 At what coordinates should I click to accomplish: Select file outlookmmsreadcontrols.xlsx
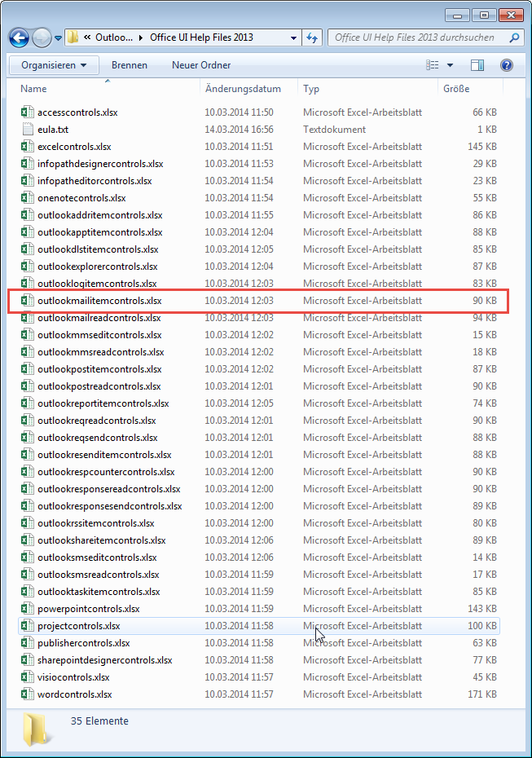[100, 352]
